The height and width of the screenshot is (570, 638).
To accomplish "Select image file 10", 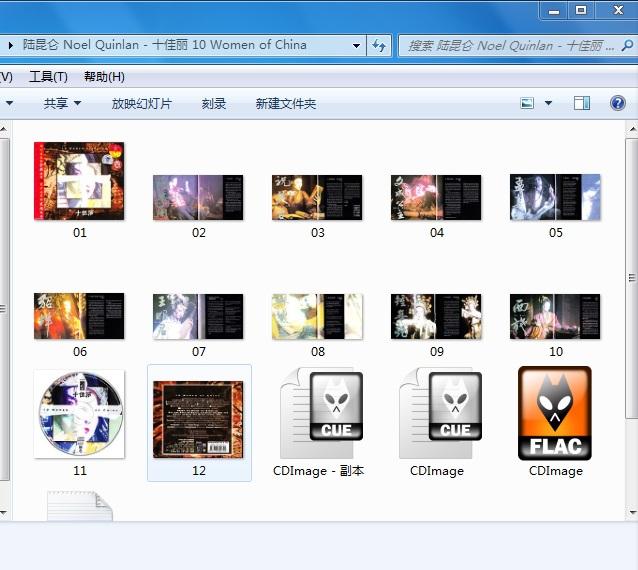I will point(555,316).
